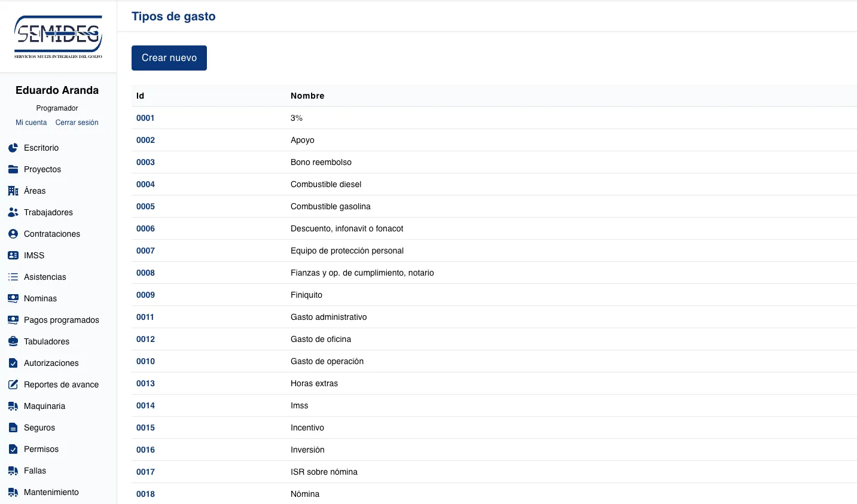Click the SEMIDEG logo image

58,36
